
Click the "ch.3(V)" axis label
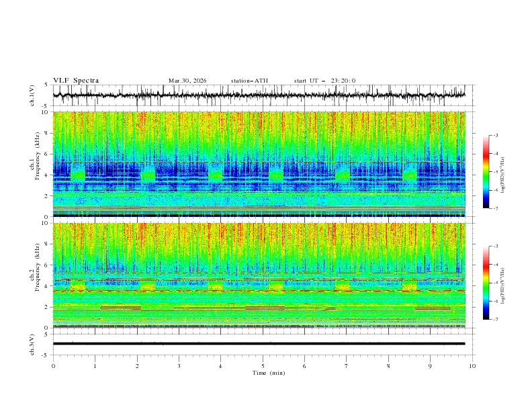(32, 345)
